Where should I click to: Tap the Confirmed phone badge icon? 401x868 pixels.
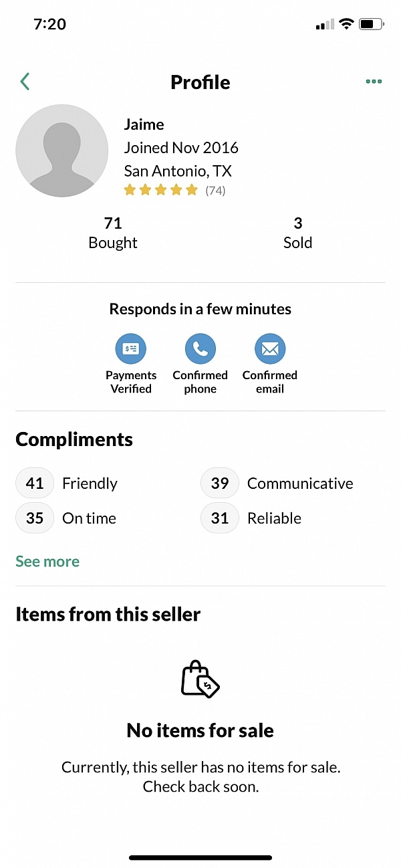[200, 348]
